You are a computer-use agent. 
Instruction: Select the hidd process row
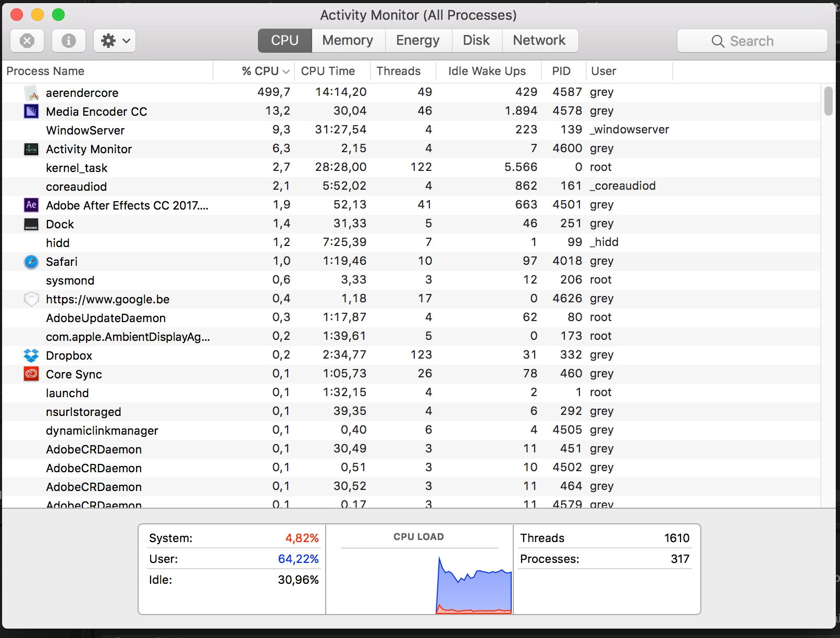(412, 243)
